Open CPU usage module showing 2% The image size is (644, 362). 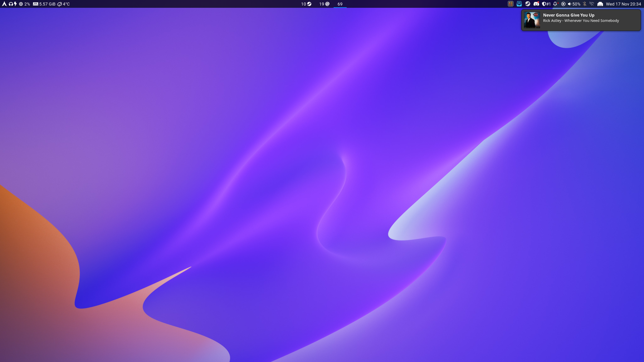pos(24,4)
